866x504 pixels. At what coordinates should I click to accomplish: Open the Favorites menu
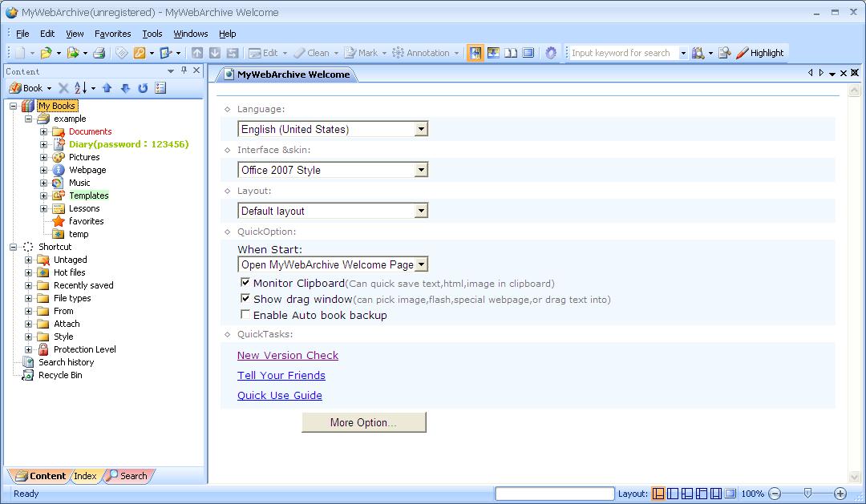tap(113, 34)
